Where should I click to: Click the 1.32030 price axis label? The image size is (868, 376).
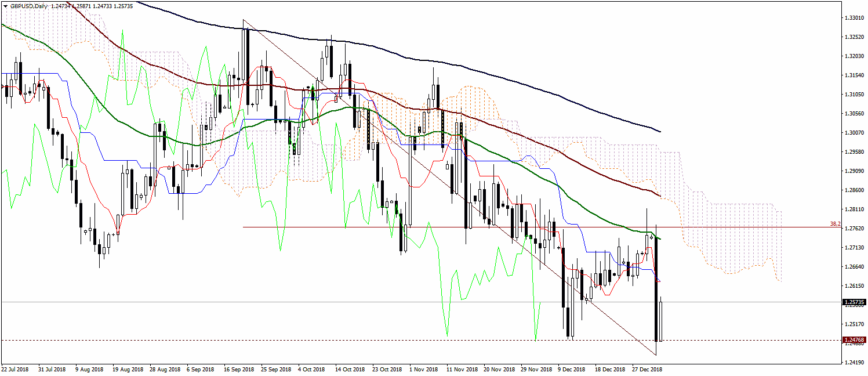pos(854,56)
